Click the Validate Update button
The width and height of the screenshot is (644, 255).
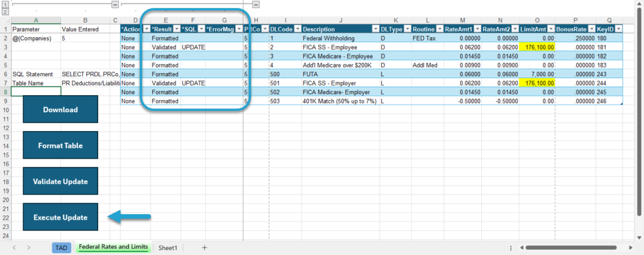point(60,181)
